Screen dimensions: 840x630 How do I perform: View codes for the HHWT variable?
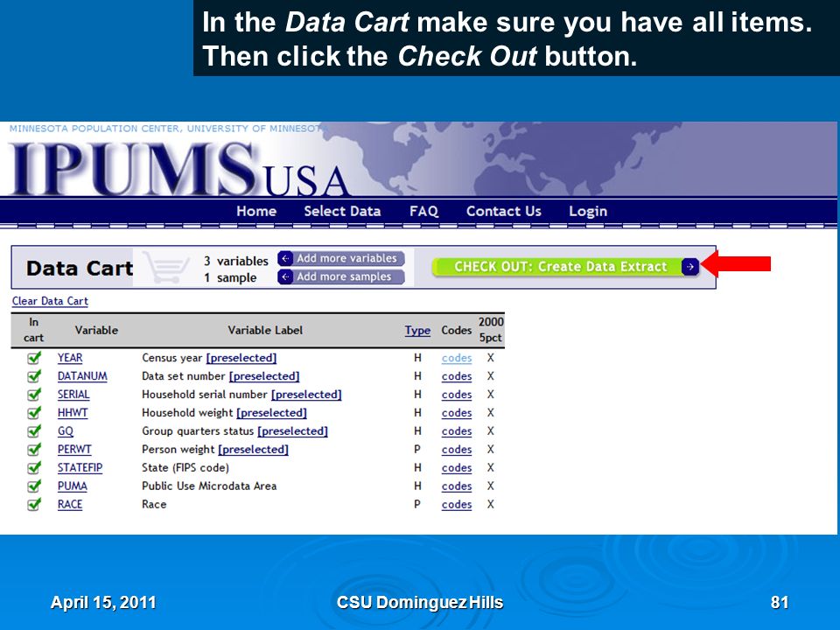[457, 413]
